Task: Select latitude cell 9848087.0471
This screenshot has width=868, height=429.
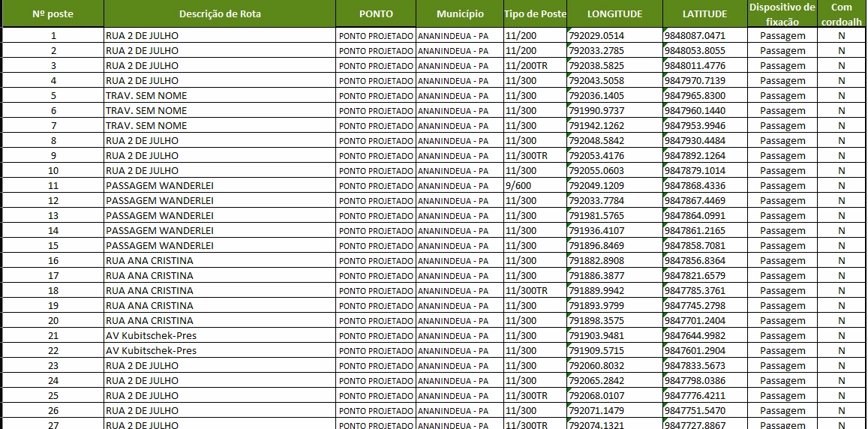Action: [x=704, y=35]
